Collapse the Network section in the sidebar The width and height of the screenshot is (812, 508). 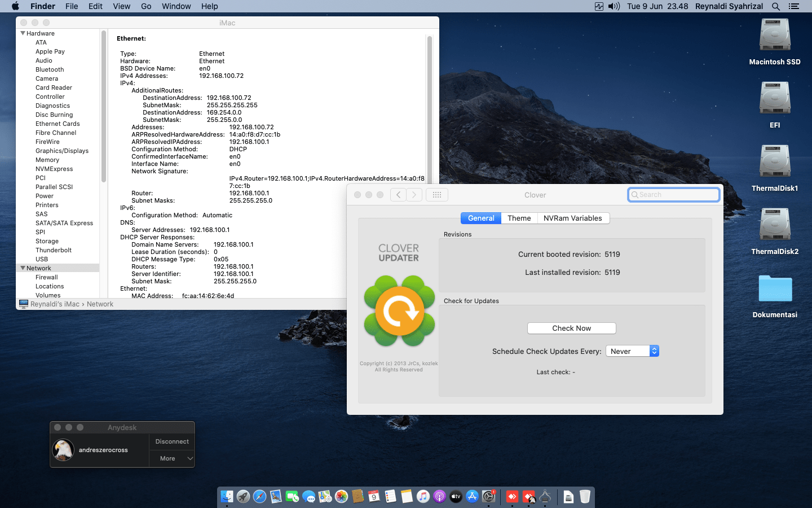(23, 268)
